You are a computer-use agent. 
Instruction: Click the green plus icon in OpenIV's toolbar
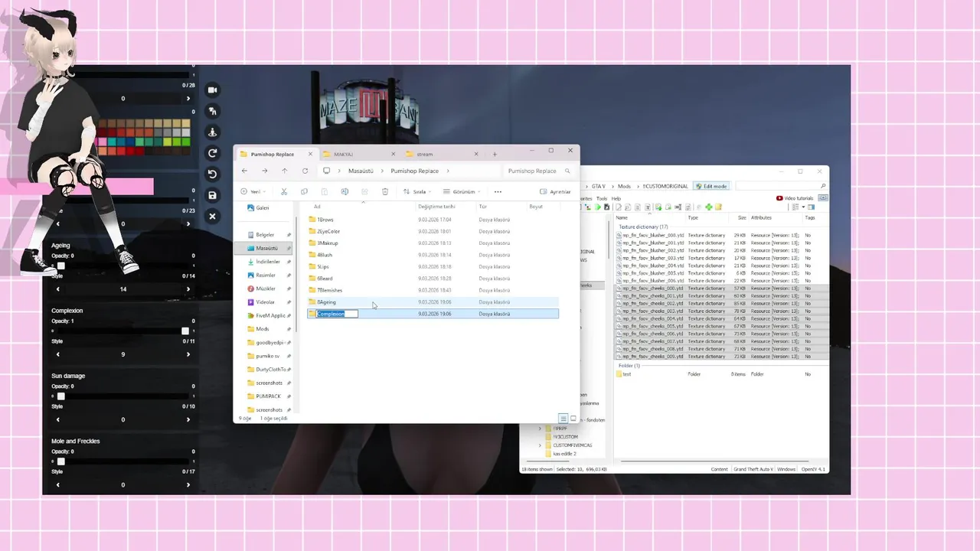709,207
